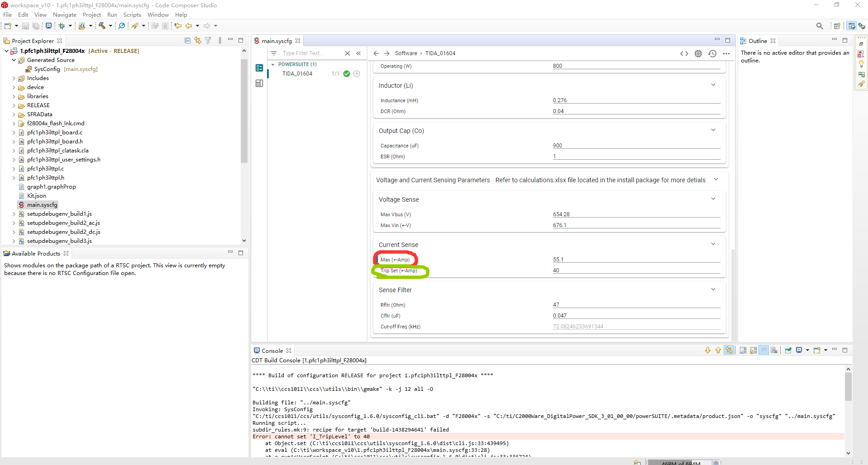Click the Trip Set (+-Amp) value field
Viewport: 868px width, 465px height.
pos(636,270)
